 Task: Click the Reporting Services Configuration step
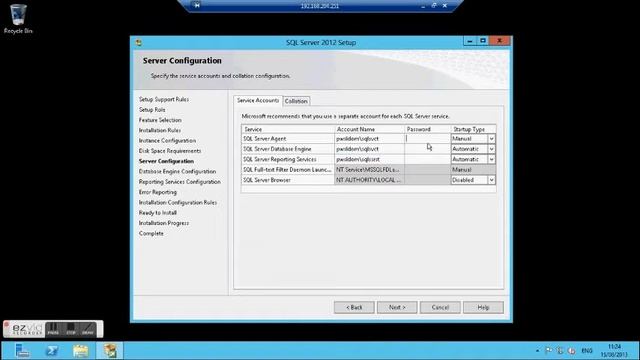[180, 182]
